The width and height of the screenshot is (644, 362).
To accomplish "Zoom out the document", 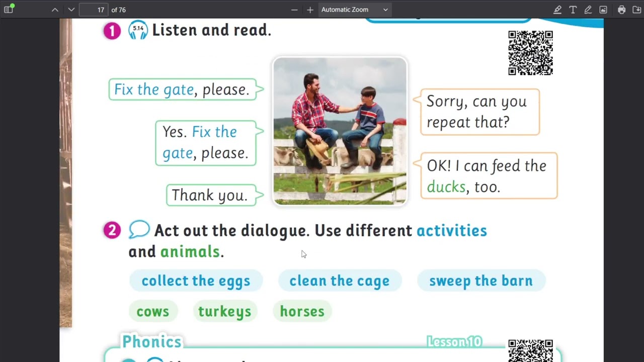I will pyautogui.click(x=294, y=10).
